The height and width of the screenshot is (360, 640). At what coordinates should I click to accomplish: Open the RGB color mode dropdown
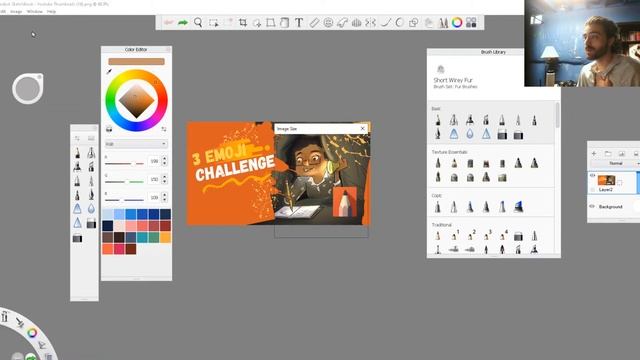[136, 144]
